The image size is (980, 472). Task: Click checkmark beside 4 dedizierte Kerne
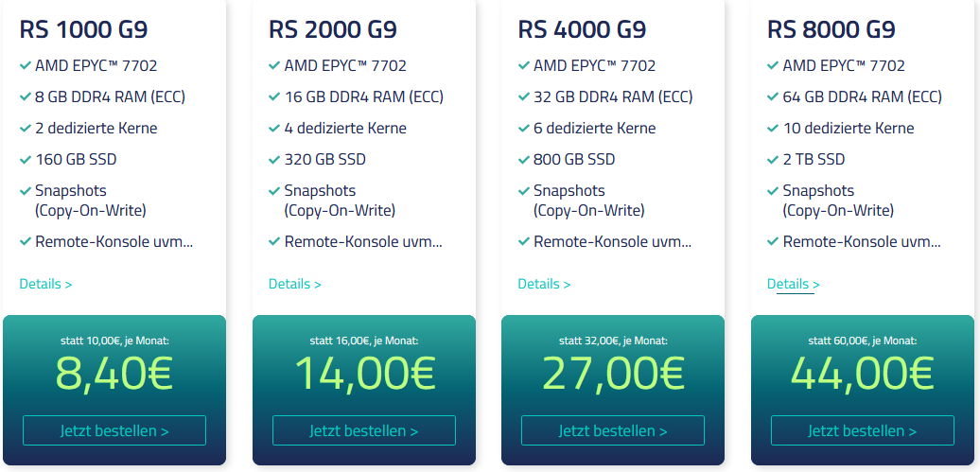tap(275, 128)
